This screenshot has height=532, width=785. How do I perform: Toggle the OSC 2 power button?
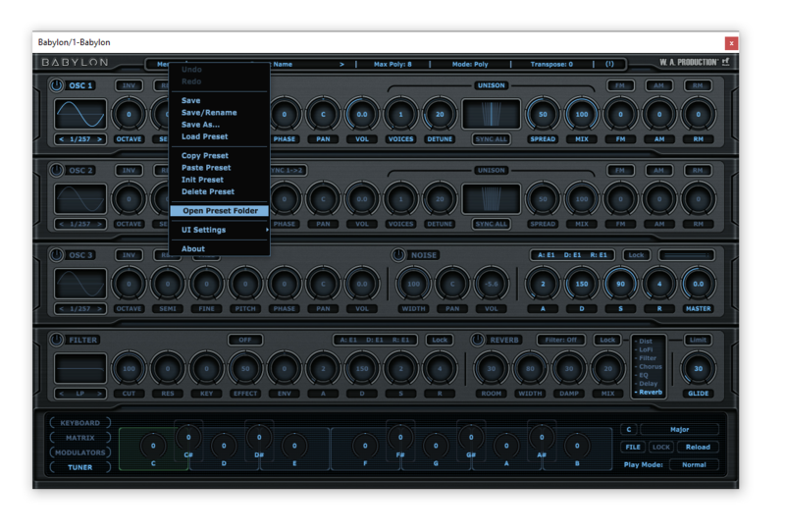click(x=56, y=170)
